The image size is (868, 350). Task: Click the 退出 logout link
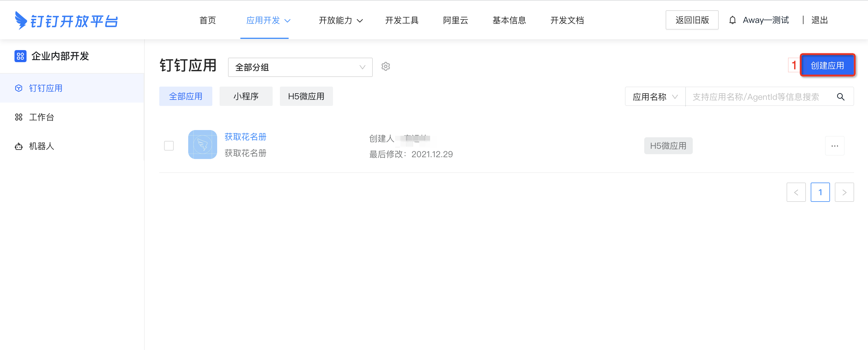[819, 20]
